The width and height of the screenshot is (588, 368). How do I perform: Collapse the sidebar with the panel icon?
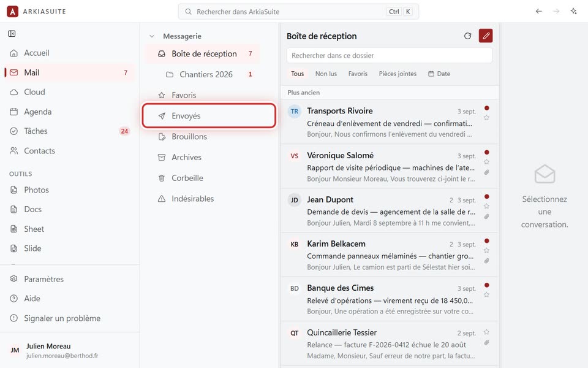(x=12, y=34)
